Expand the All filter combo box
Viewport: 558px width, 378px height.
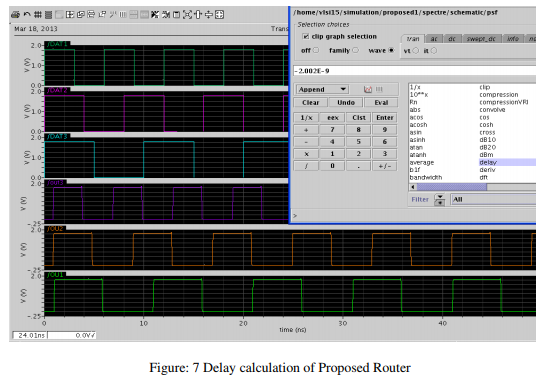coord(493,199)
